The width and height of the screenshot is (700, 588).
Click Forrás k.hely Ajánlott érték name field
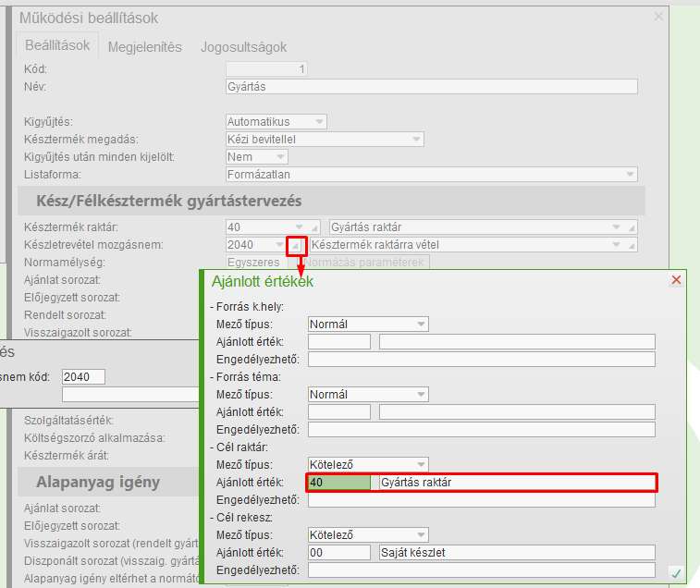click(517, 341)
